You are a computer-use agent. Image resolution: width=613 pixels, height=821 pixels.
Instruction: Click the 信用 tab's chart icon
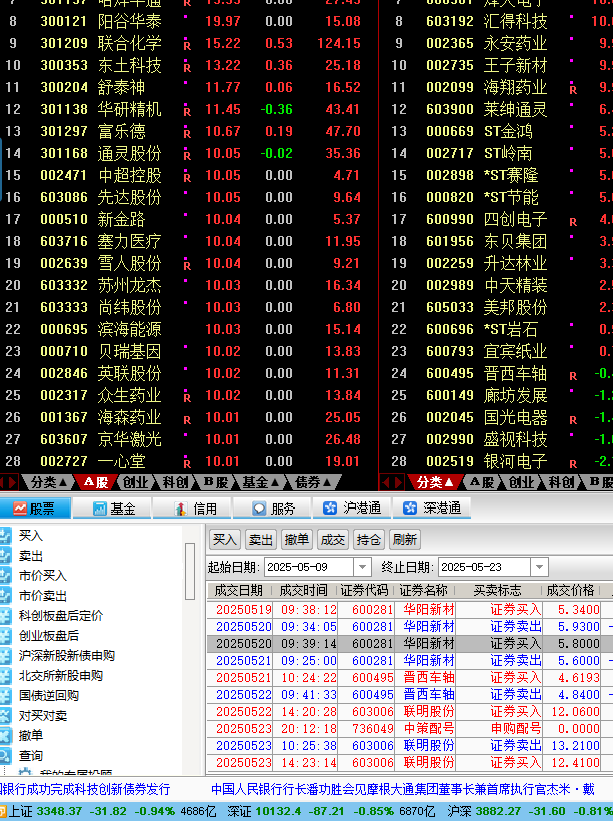[181, 508]
